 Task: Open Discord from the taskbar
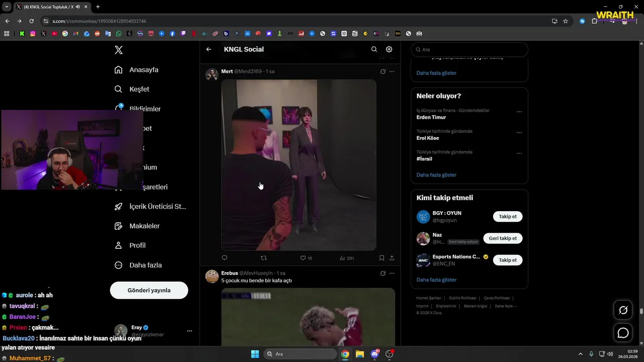tap(374, 354)
